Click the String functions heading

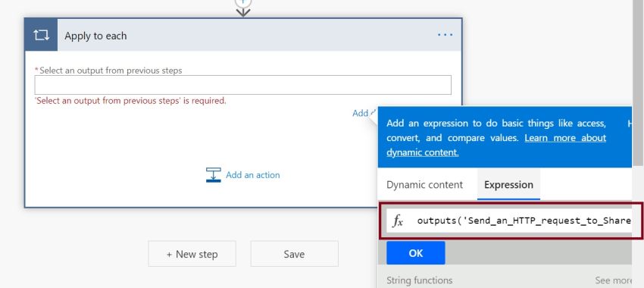(419, 280)
